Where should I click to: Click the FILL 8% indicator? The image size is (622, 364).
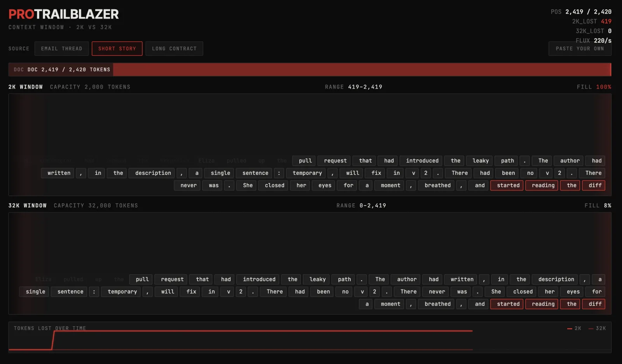(x=598, y=206)
